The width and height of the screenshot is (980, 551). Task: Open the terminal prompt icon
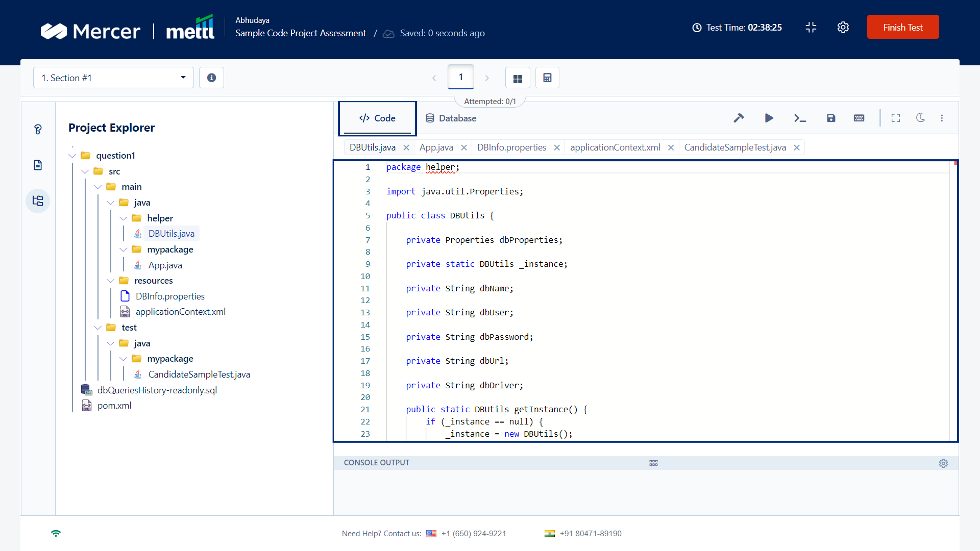800,118
